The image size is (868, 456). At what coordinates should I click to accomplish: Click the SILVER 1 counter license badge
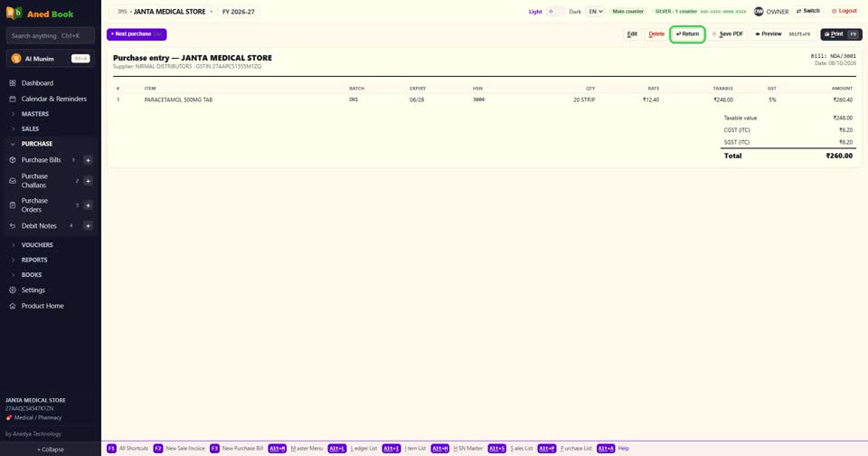tap(700, 11)
